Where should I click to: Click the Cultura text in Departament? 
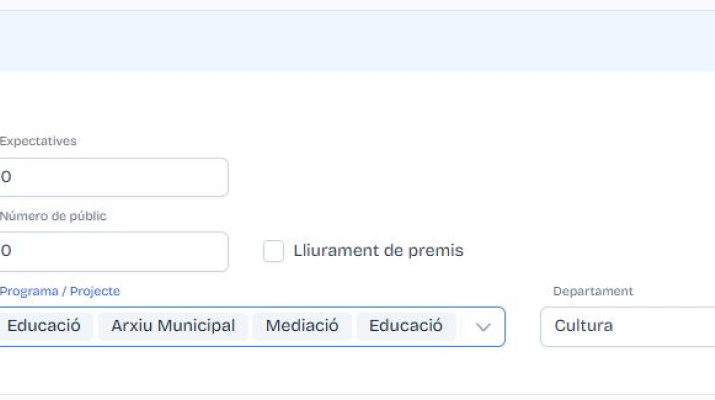point(583,327)
